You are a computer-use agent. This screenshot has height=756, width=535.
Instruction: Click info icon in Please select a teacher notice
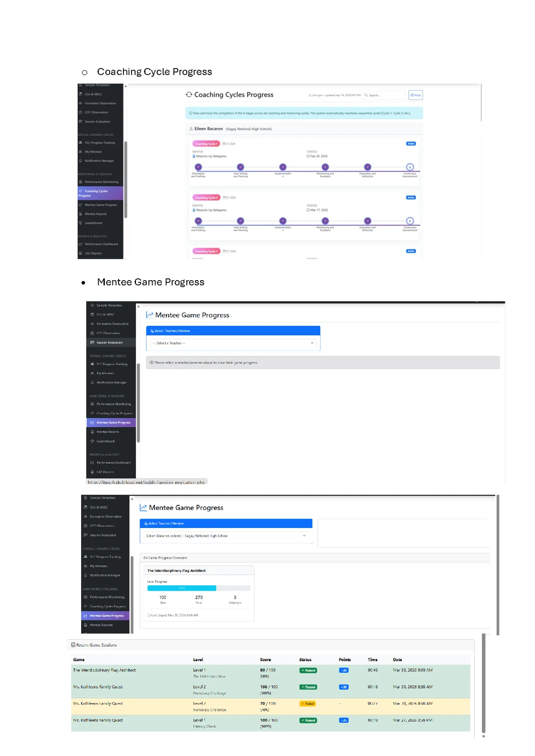coord(152,363)
